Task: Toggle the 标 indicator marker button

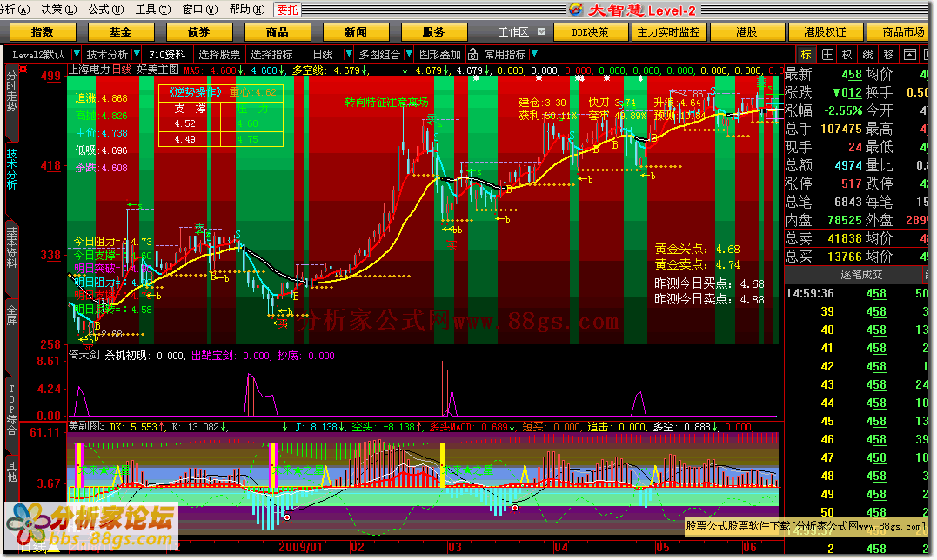Action: point(806,55)
